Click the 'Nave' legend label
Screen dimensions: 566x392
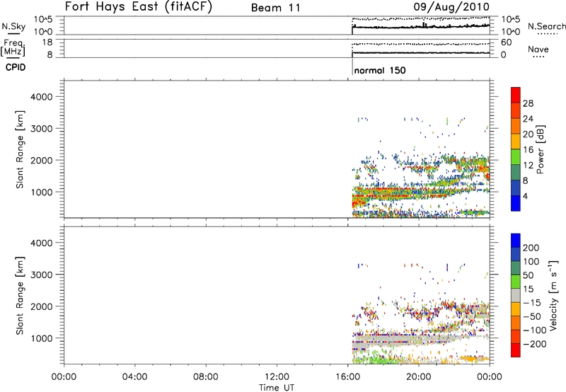coord(538,49)
